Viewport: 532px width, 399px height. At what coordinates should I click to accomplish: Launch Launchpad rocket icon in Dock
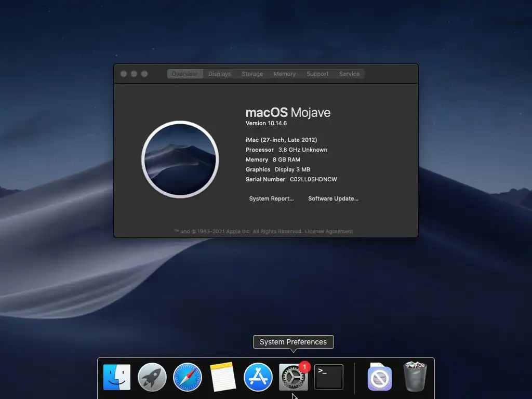(152, 377)
